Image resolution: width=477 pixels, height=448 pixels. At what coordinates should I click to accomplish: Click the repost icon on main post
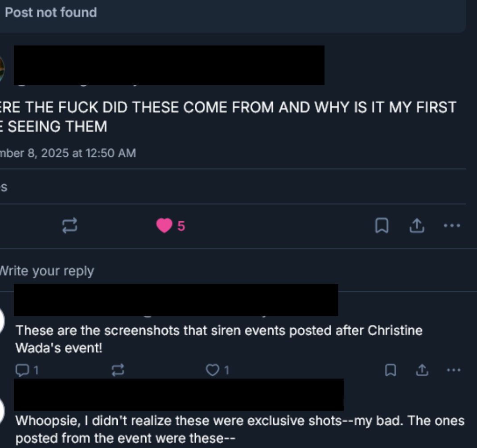[x=70, y=225]
